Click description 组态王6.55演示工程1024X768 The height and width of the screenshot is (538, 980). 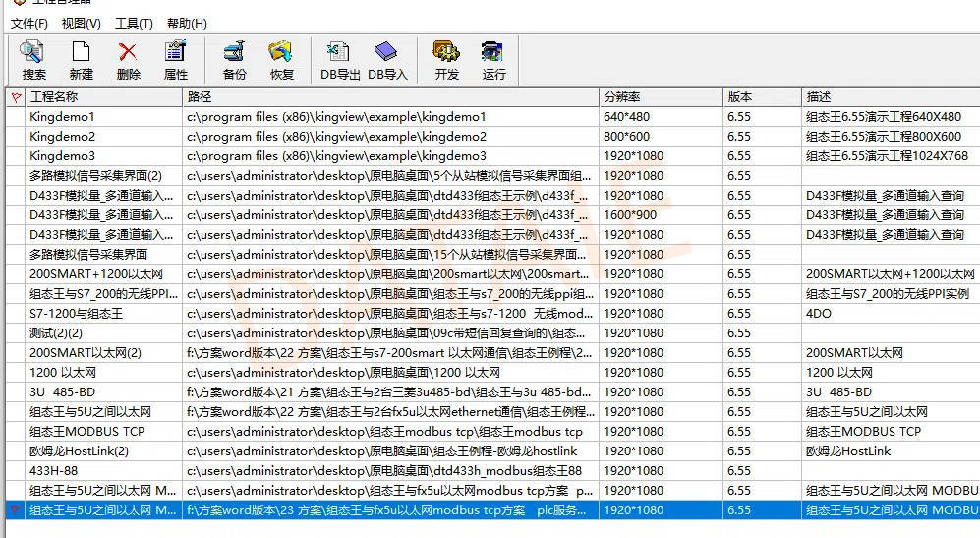click(887, 156)
